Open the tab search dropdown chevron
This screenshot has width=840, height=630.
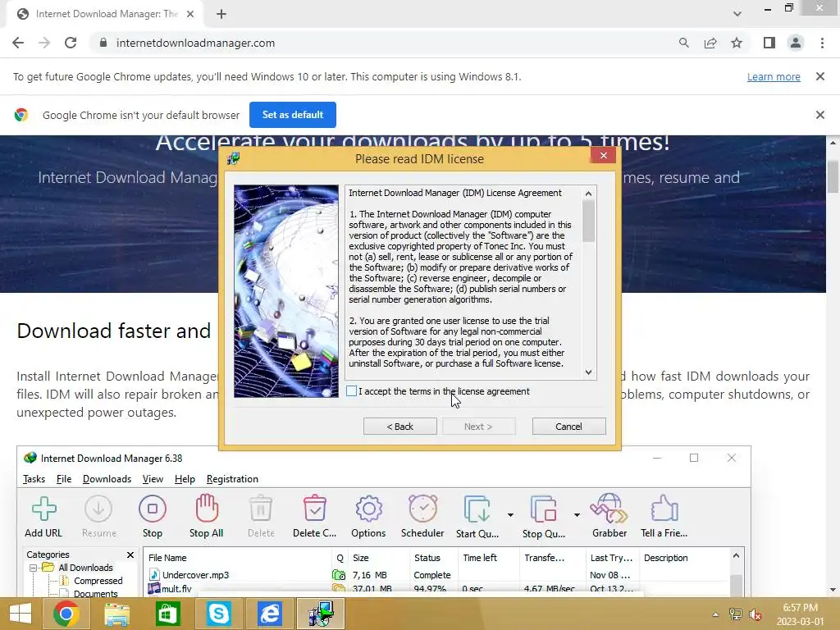[737, 14]
